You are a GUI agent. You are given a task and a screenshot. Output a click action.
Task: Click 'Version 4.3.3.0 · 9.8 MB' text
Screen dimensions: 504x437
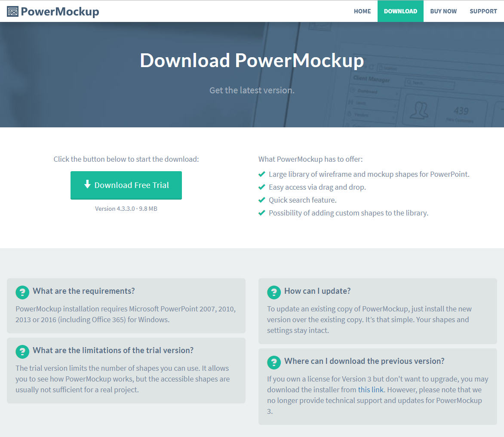pyautogui.click(x=126, y=209)
